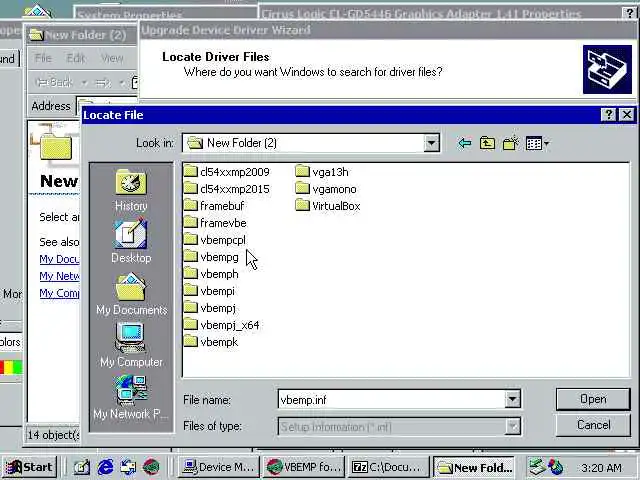Open the cl54xxmp2009 folder
Image resolution: width=640 pixels, height=480 pixels.
pos(227,172)
